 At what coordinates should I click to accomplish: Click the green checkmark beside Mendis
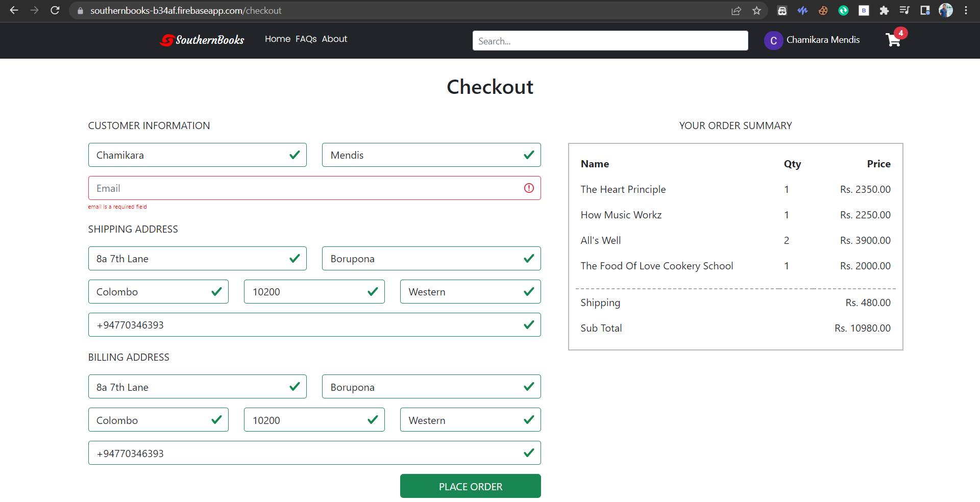click(528, 155)
